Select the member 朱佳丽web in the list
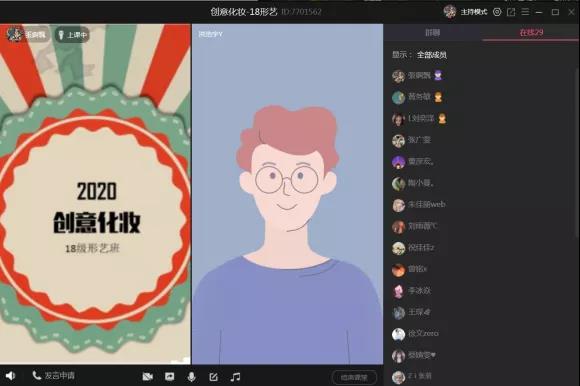The image size is (580, 386). [x=419, y=205]
